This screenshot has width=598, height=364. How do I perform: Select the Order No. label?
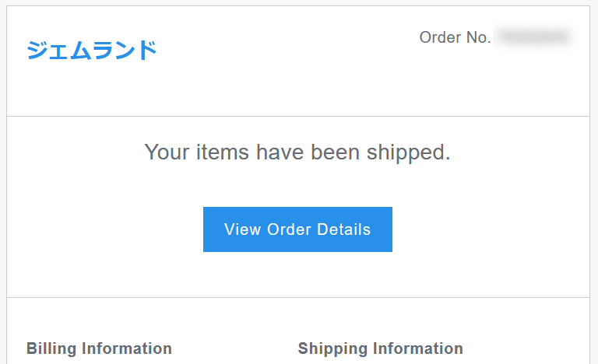[x=455, y=37]
